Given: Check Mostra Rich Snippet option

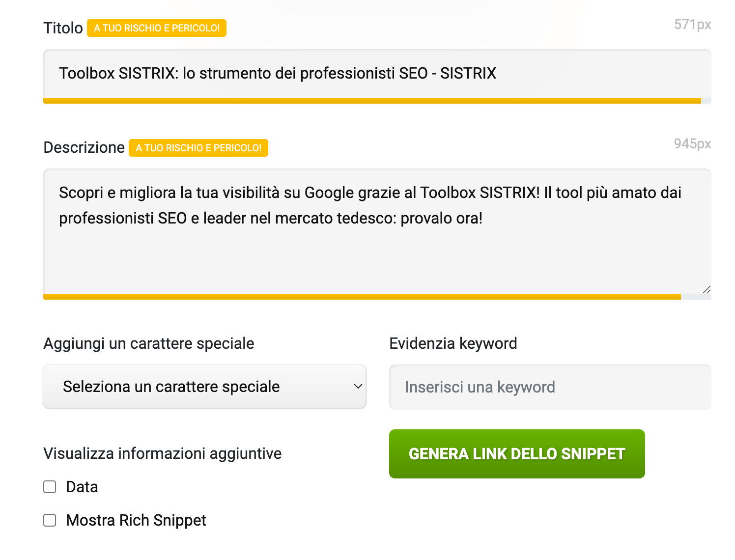Looking at the screenshot, I should coord(50,520).
